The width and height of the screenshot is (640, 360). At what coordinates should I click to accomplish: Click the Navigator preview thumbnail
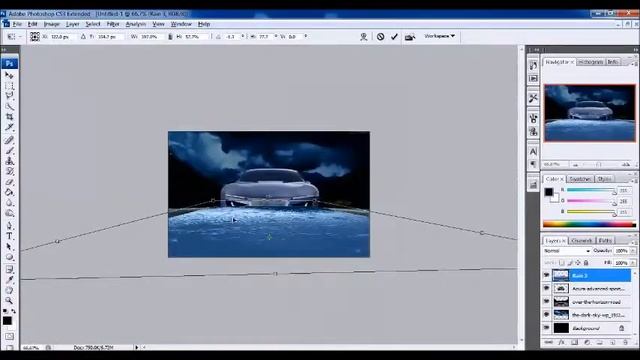590,113
